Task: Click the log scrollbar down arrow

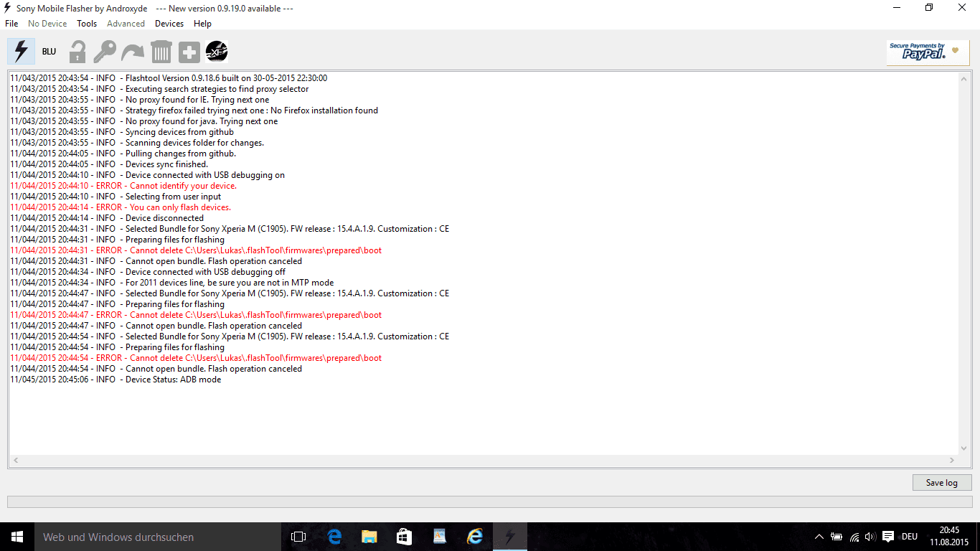Action: tap(963, 448)
